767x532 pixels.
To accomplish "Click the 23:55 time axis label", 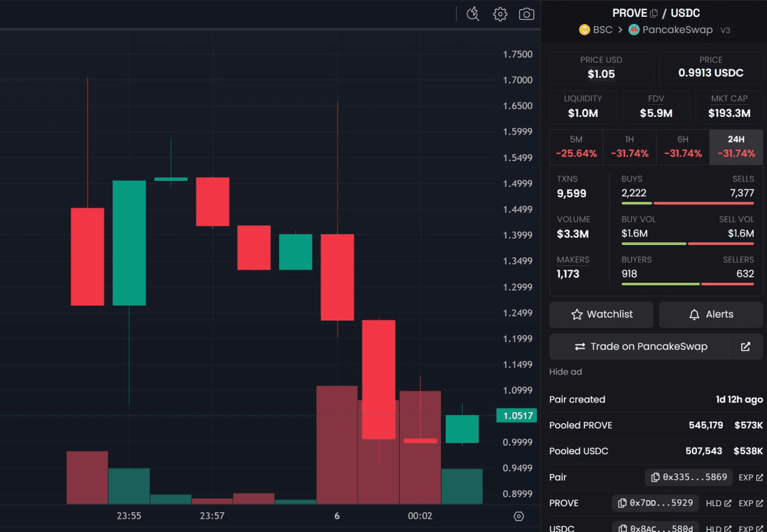I will (129, 516).
